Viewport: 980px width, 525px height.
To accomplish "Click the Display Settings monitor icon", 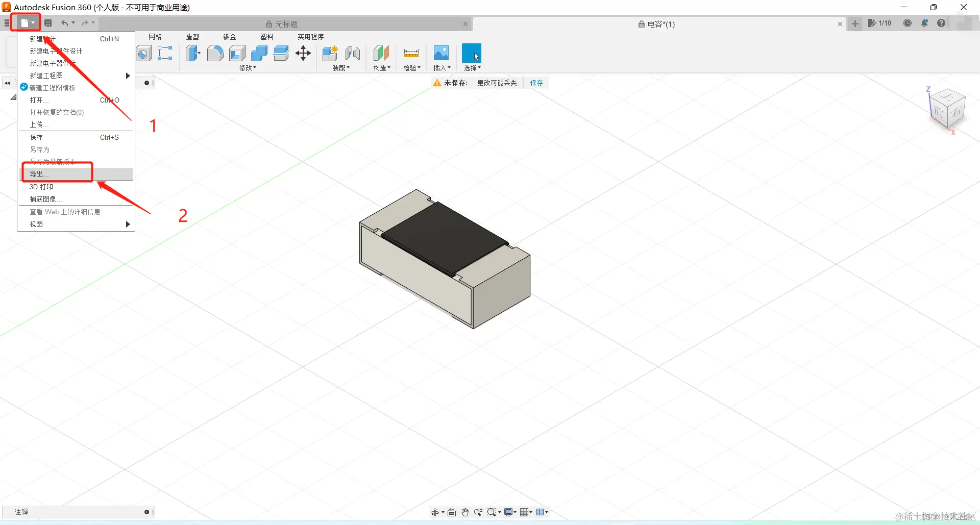I will 508,512.
